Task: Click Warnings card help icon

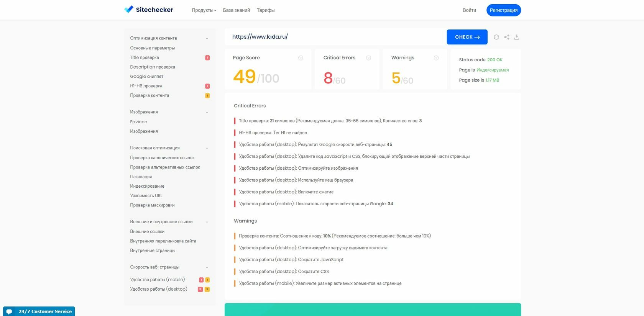Action: (x=436, y=58)
